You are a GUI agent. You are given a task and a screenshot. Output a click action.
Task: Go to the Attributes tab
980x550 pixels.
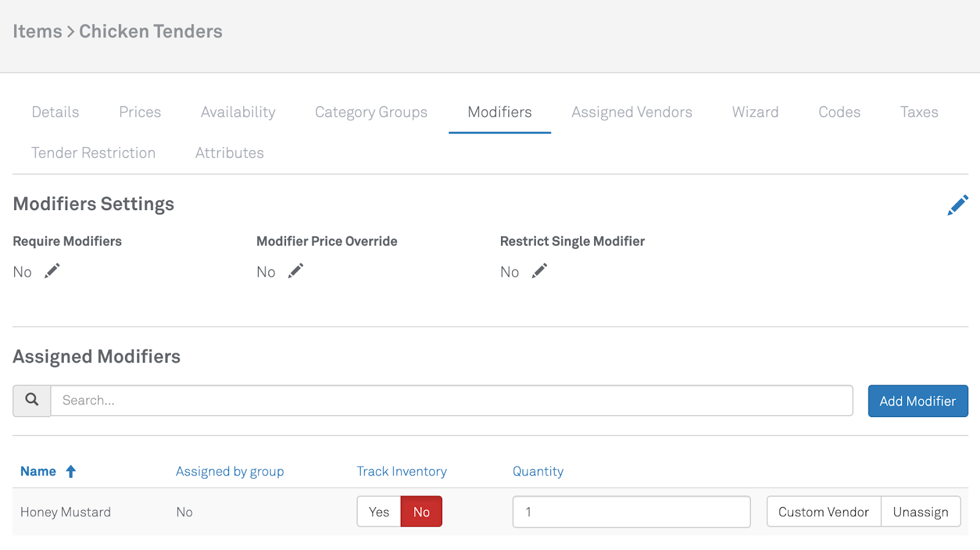[x=229, y=153]
